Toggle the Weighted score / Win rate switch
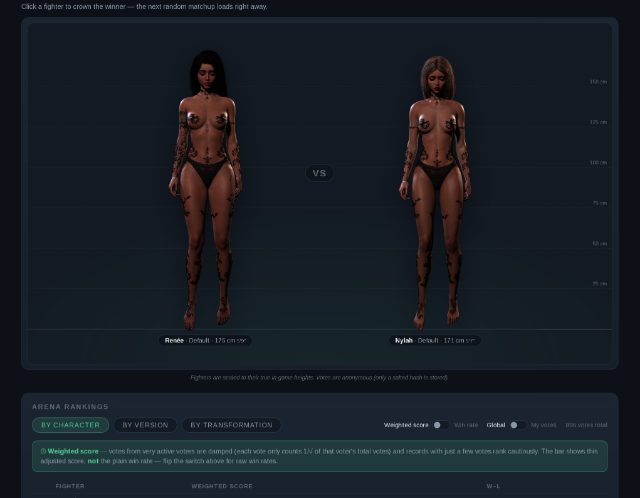This screenshot has width=640, height=498. (x=441, y=425)
